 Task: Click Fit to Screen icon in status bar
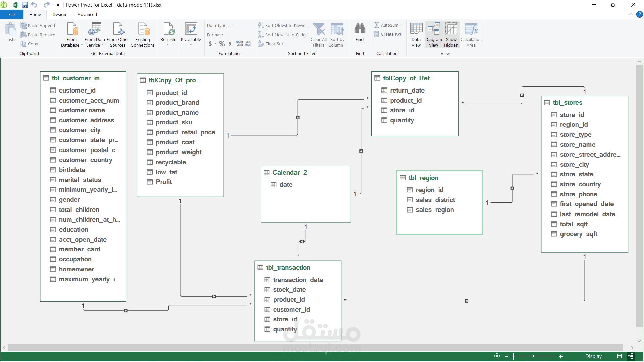tap(497, 356)
